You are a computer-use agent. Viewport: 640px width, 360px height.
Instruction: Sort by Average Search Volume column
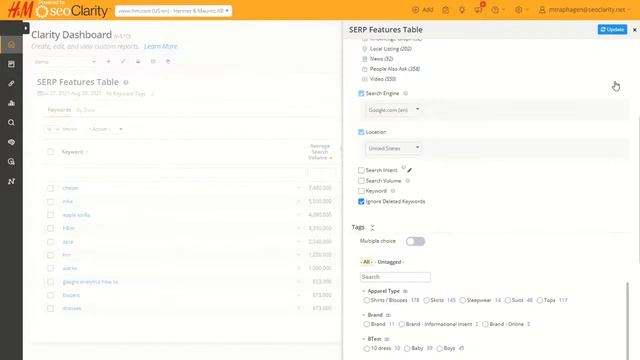(x=320, y=152)
